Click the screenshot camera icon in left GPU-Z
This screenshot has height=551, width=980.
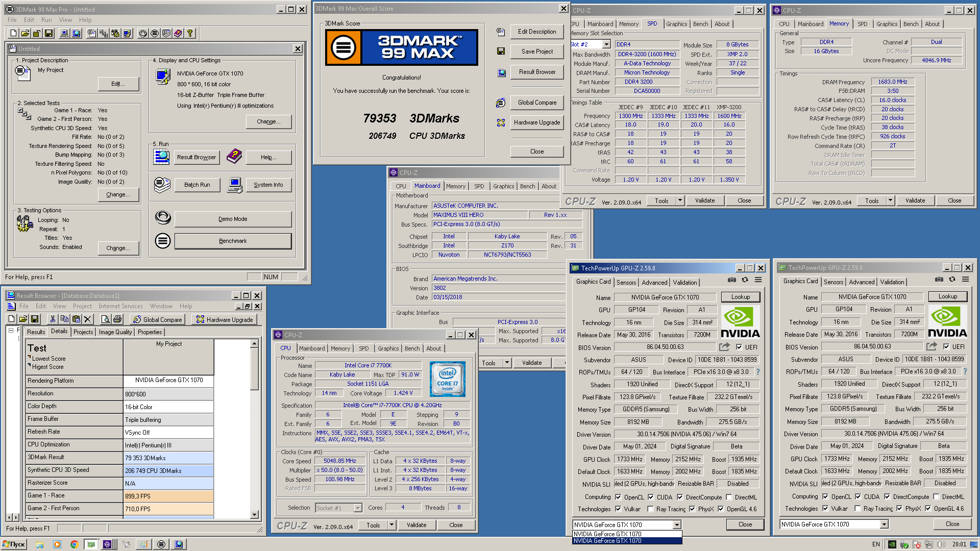point(732,280)
